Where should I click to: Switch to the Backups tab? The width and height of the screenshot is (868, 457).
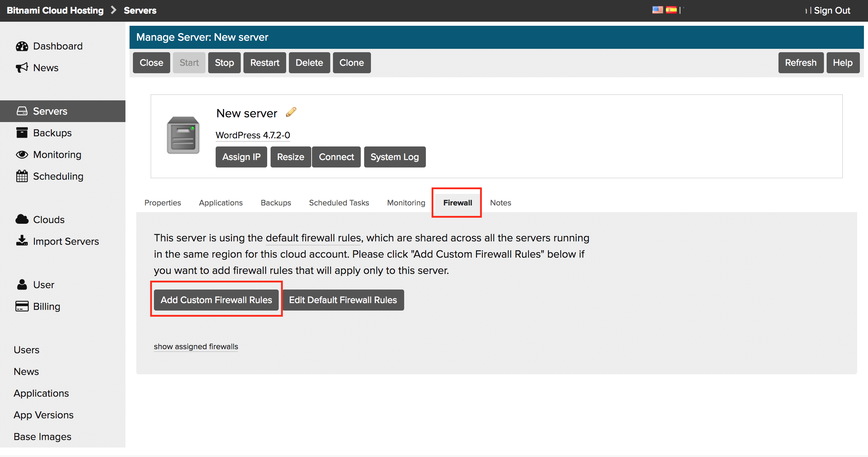click(276, 203)
